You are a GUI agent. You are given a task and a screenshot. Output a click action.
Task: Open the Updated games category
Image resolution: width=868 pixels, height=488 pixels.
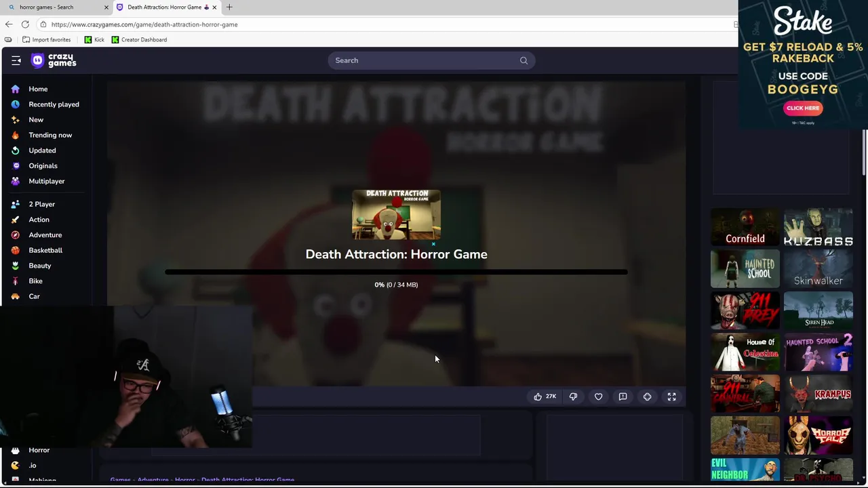(x=42, y=150)
